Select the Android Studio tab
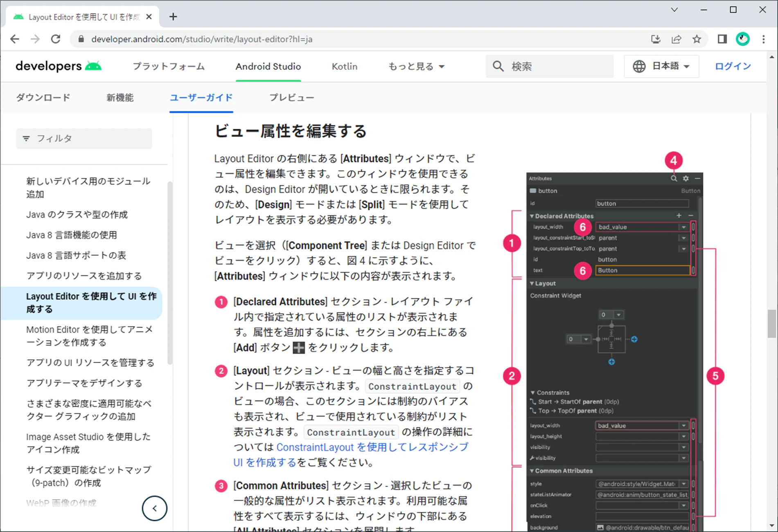The height and width of the screenshot is (532, 778). coord(268,66)
